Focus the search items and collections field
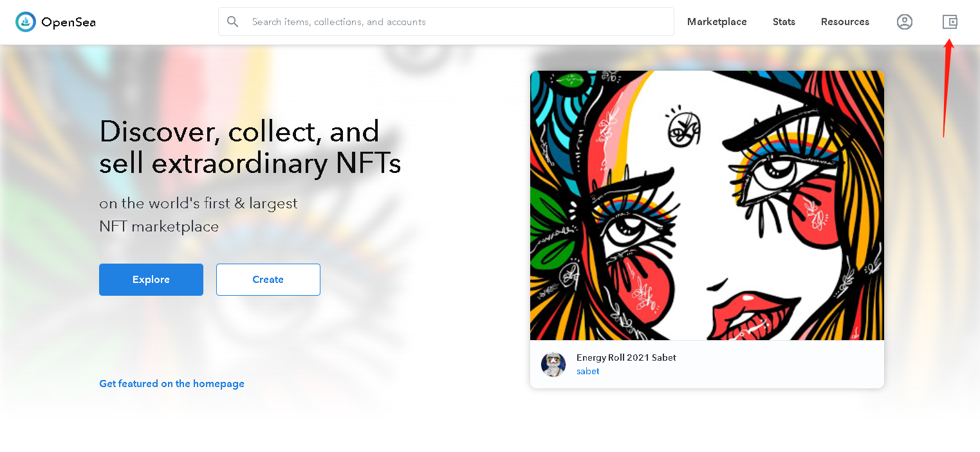 (450, 22)
